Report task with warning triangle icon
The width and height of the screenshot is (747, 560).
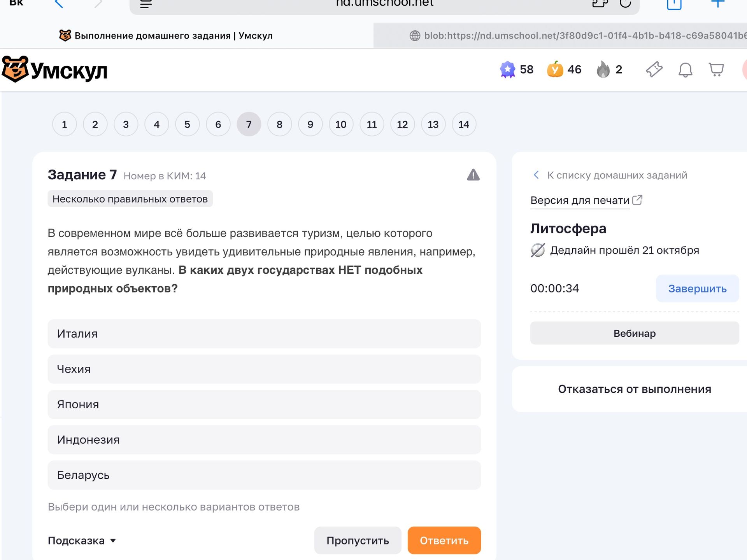(x=473, y=175)
